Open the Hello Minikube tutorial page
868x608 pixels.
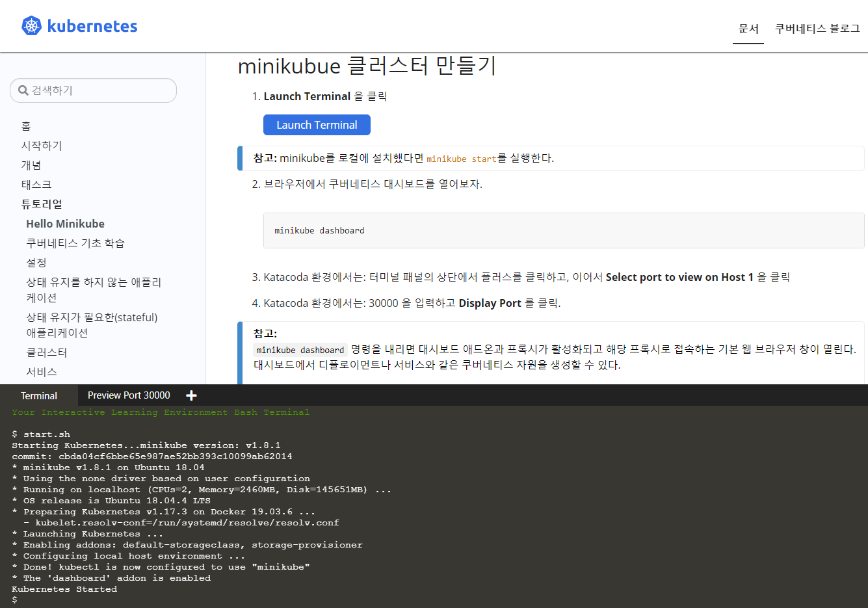(x=65, y=224)
